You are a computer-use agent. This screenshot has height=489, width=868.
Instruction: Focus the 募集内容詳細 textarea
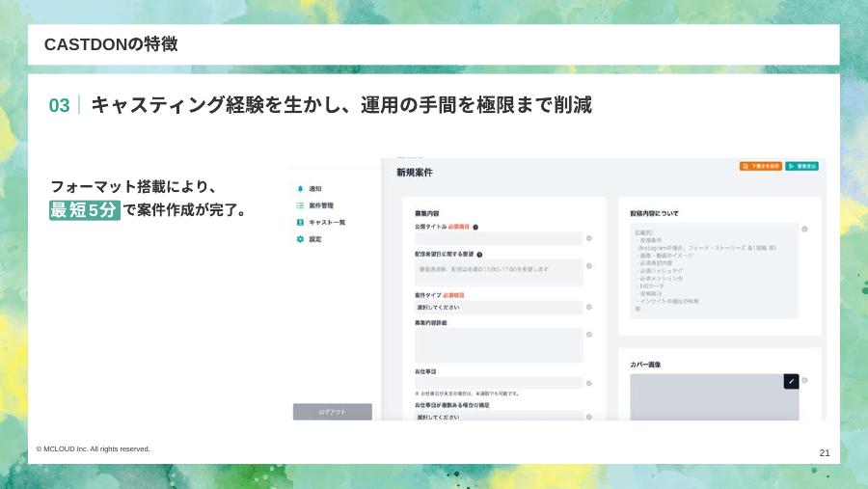(499, 345)
